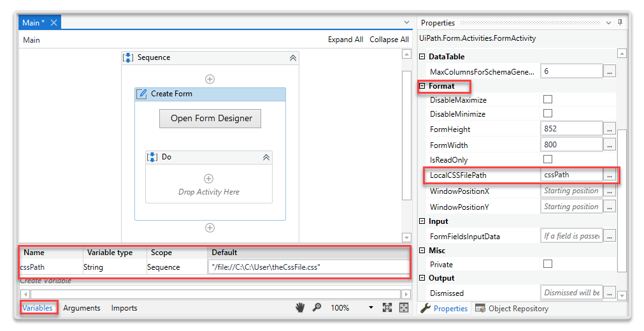This screenshot has height=331, width=644.
Task: Open ellipsis editor for FormHeight
Action: (x=610, y=129)
